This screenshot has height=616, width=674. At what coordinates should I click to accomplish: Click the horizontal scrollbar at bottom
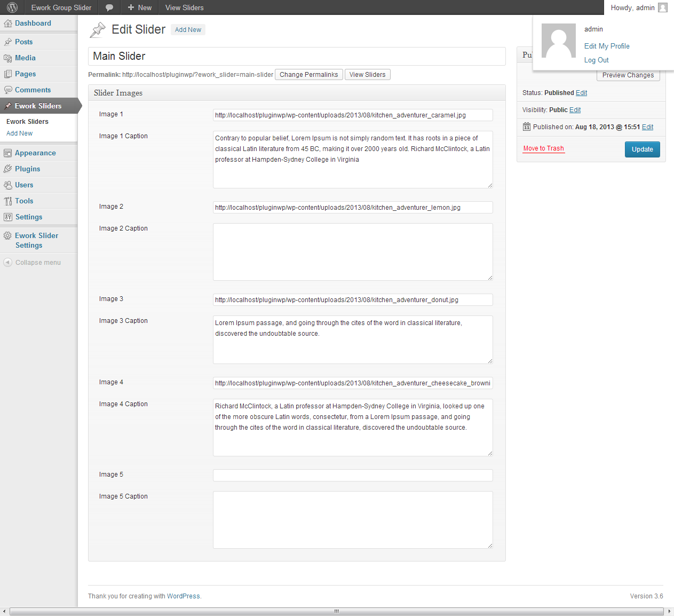tap(337, 611)
